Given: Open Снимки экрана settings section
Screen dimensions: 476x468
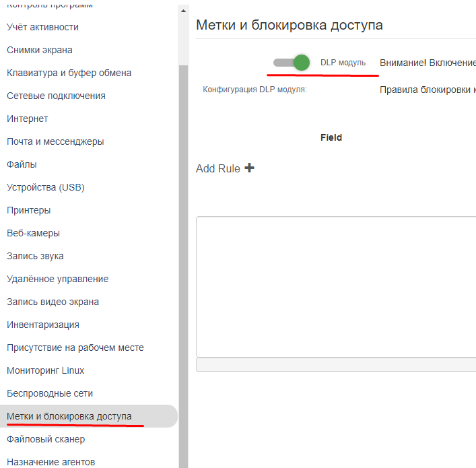Looking at the screenshot, I should pyautogui.click(x=40, y=50).
